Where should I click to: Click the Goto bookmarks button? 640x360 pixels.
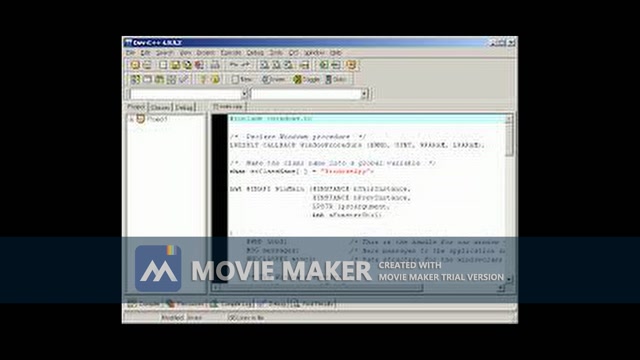336,80
